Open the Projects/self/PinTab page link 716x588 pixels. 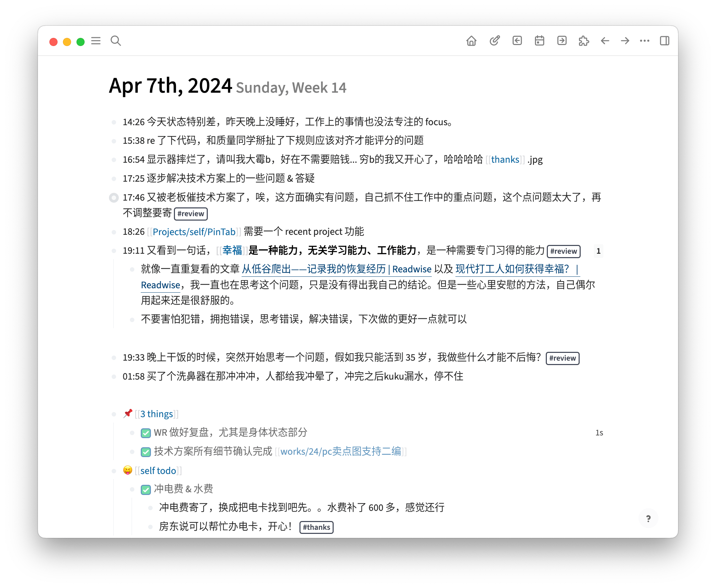(194, 232)
